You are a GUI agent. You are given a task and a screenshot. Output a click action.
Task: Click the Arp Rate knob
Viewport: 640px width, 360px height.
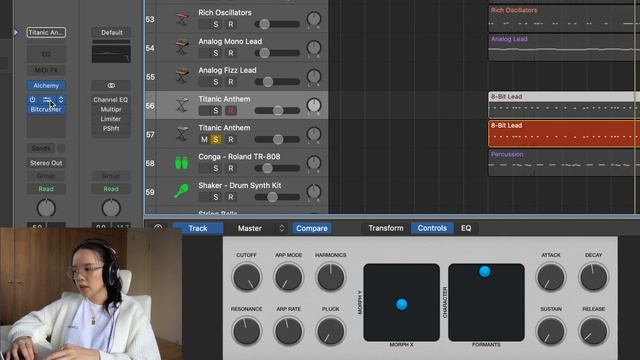click(289, 331)
